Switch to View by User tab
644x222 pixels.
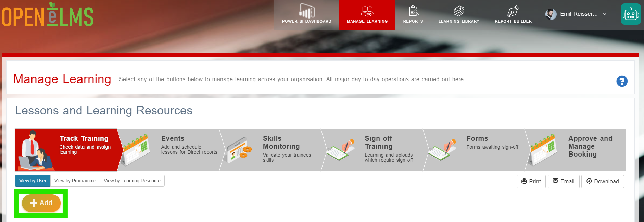pos(33,181)
